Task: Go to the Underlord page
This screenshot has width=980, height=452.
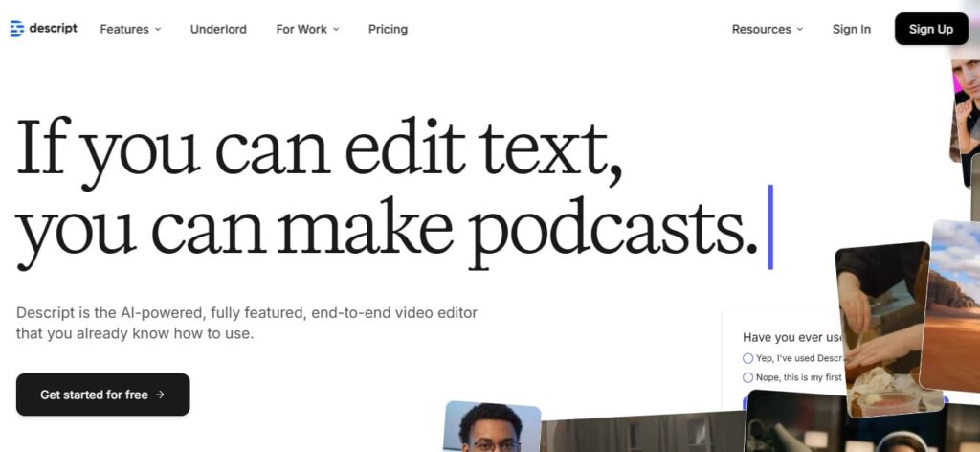Action: click(x=218, y=29)
